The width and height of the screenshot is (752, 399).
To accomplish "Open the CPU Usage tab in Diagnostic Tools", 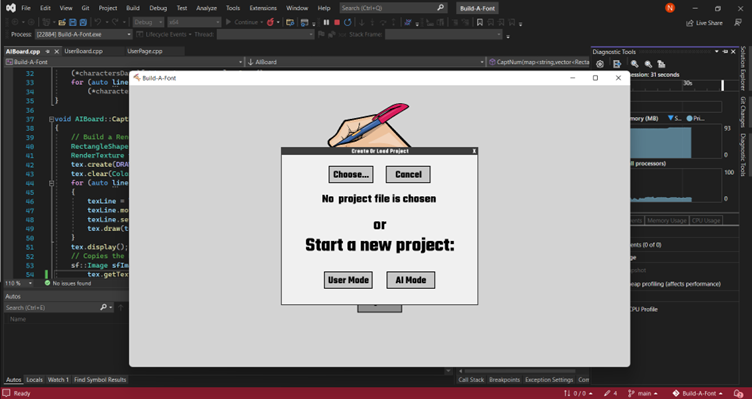I will [706, 221].
